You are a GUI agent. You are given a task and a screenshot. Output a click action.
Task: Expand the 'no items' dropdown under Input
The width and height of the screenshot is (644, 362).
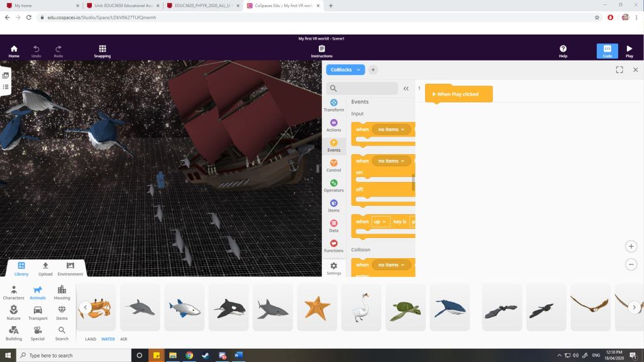(x=391, y=129)
